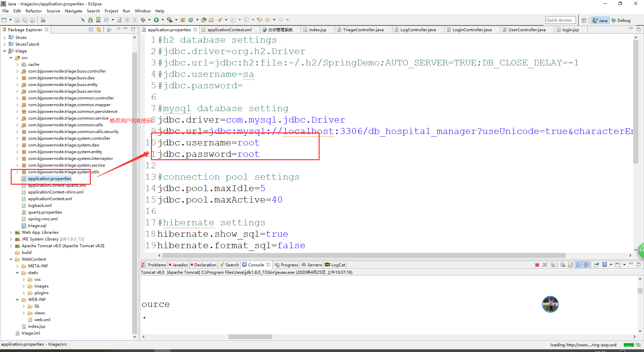Click the Save icon in toolbar
Screen dimensions: 644x352
(x=17, y=20)
